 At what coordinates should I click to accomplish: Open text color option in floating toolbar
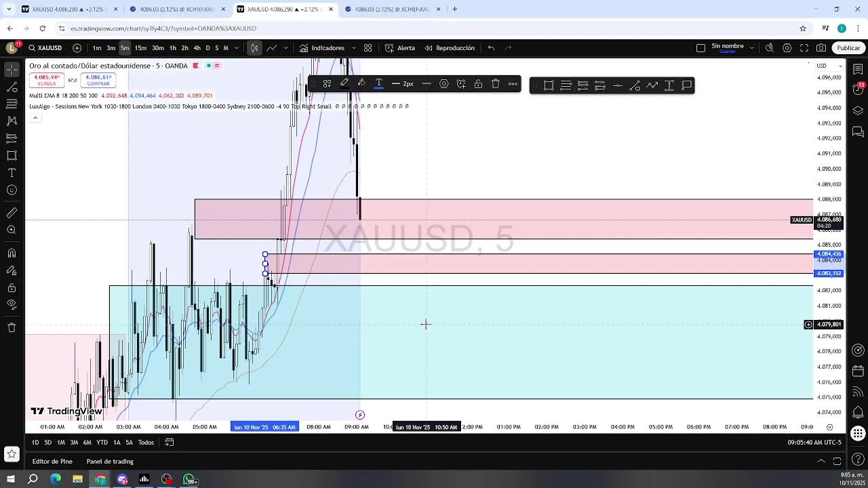click(x=379, y=84)
